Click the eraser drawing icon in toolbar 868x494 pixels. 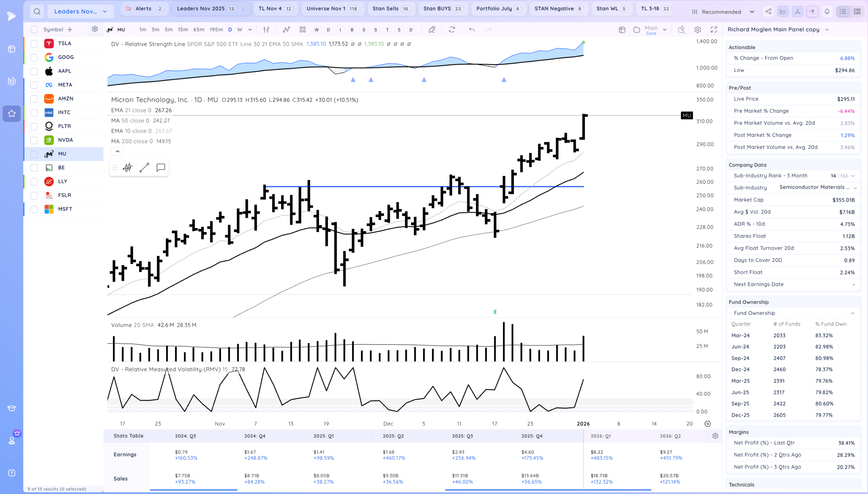click(x=432, y=30)
